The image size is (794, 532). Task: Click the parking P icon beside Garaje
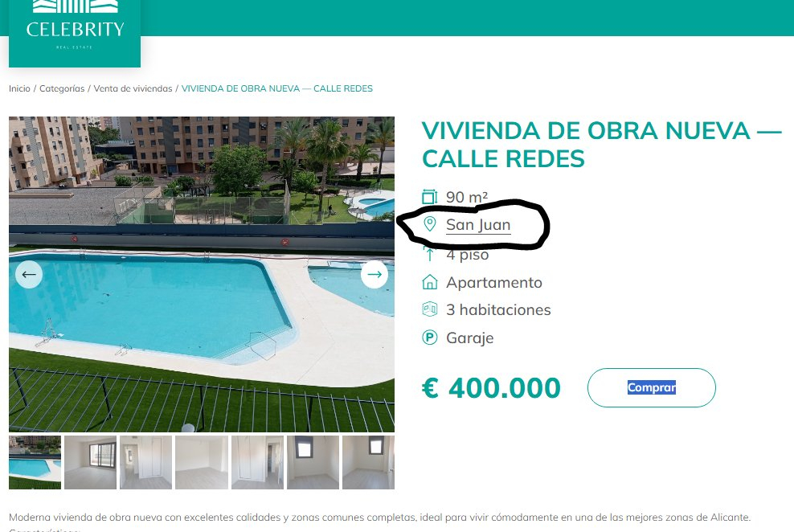click(x=429, y=337)
